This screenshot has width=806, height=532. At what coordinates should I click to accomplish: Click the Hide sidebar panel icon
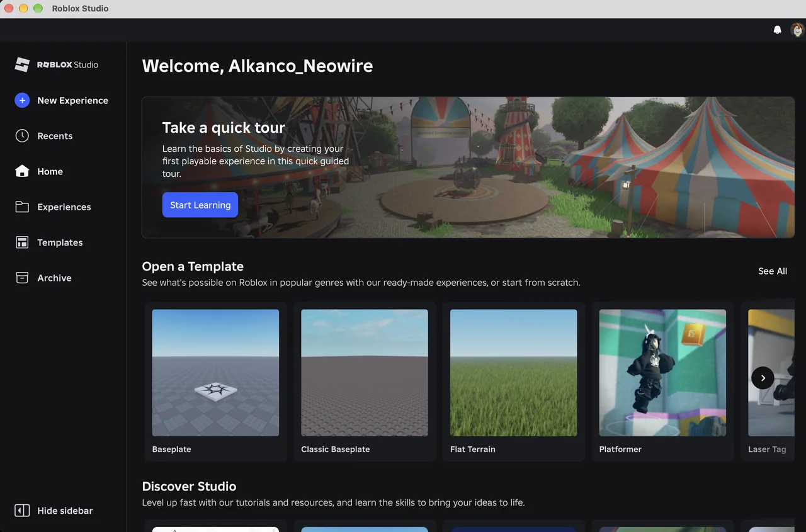pos(22,511)
